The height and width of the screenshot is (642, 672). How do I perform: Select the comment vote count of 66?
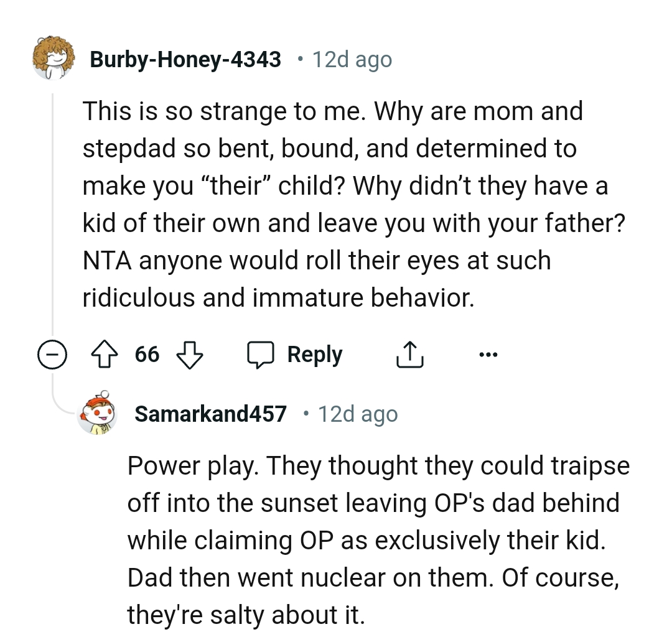point(147,354)
